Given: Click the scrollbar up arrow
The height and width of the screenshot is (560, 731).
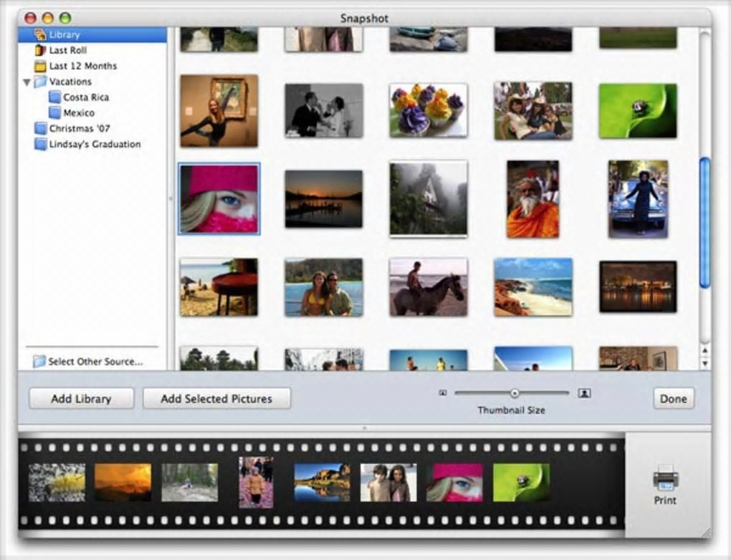Looking at the screenshot, I should [x=705, y=350].
